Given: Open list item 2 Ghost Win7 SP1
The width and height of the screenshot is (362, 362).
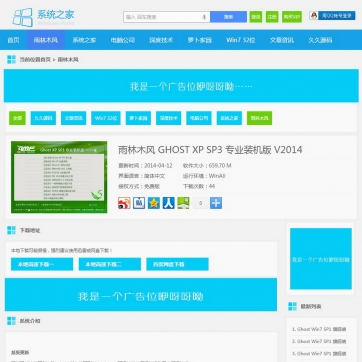Looking at the screenshot, I should tap(319, 341).
